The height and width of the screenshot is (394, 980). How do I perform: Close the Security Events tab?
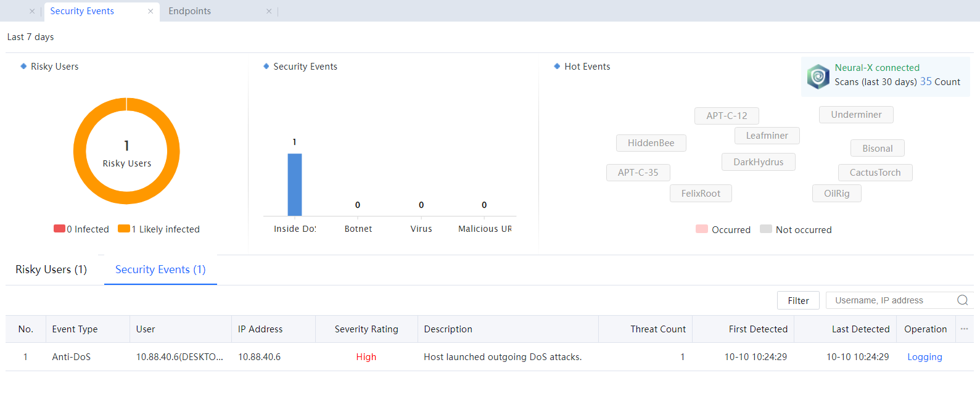pyautogui.click(x=150, y=11)
